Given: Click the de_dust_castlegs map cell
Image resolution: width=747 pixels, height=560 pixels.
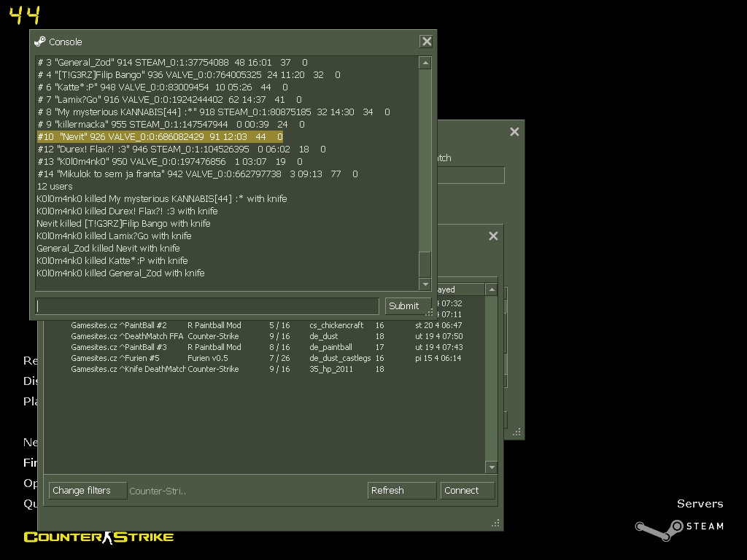Looking at the screenshot, I should click(x=340, y=358).
